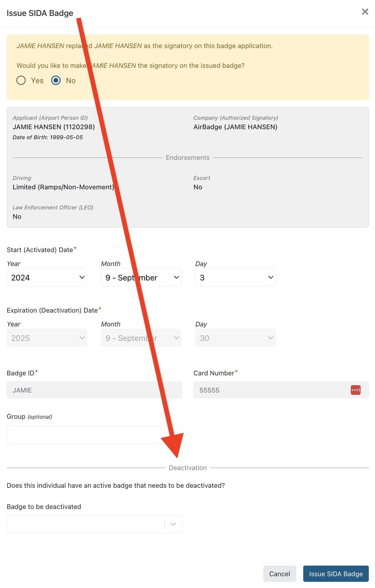375x588 pixels.
Task: Open the Start Date Day dropdown
Action: 235,277
